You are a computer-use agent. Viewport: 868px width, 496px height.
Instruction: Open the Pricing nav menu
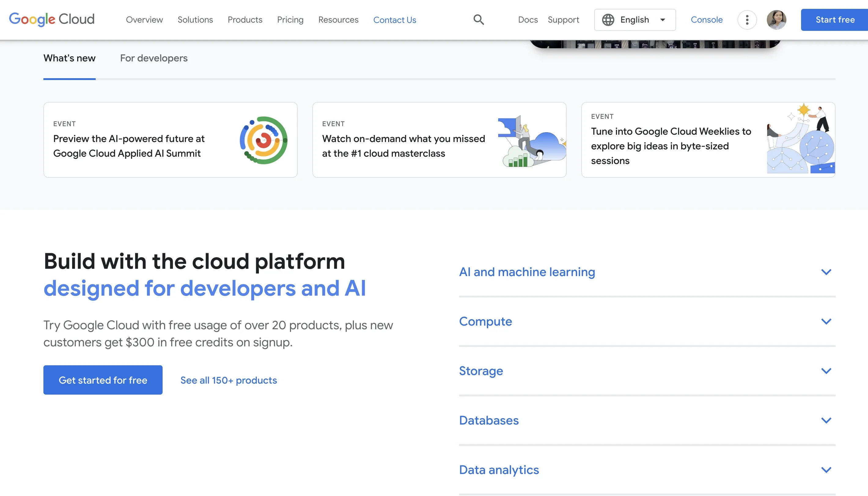(x=290, y=20)
